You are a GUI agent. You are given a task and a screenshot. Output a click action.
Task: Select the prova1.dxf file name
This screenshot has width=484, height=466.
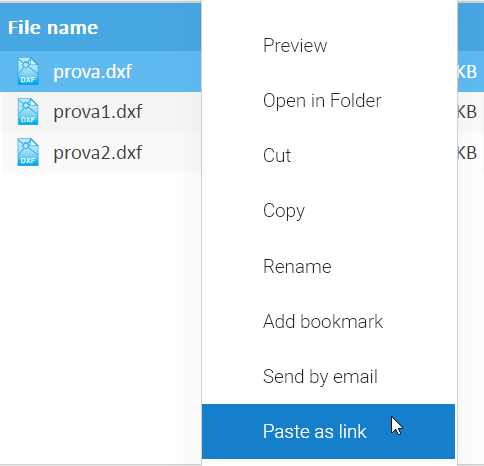point(98,112)
